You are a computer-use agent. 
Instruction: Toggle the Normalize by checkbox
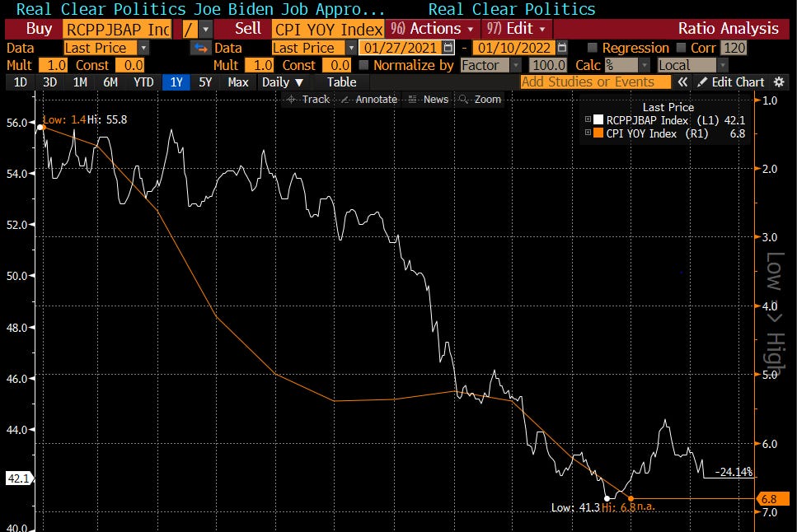coord(364,65)
